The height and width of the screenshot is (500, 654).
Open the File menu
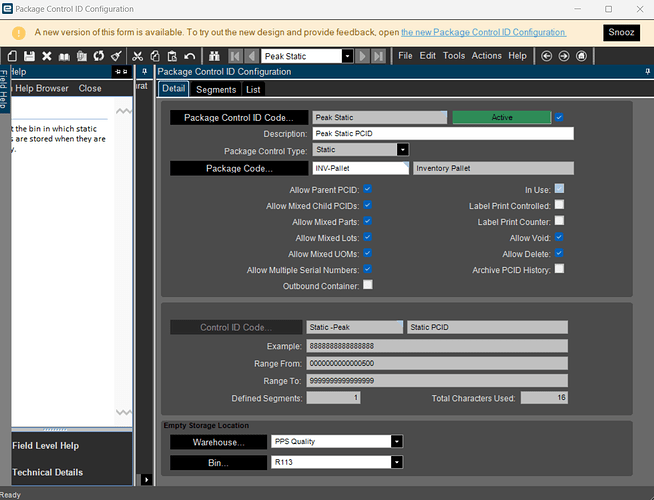(405, 56)
